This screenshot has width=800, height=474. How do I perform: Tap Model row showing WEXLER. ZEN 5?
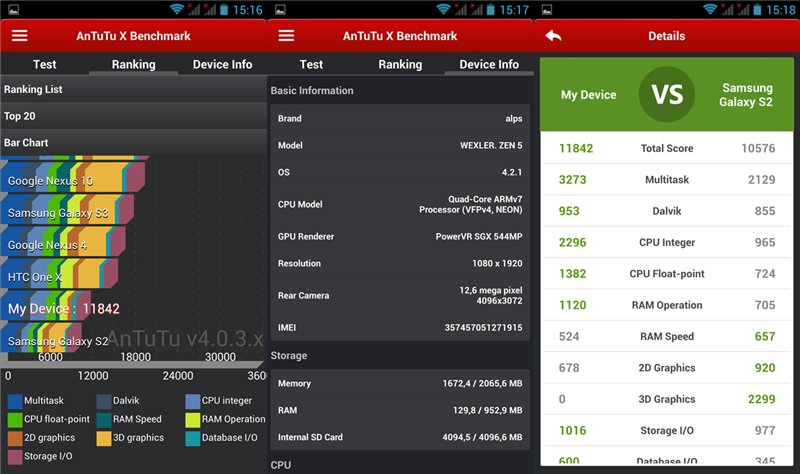[x=400, y=145]
